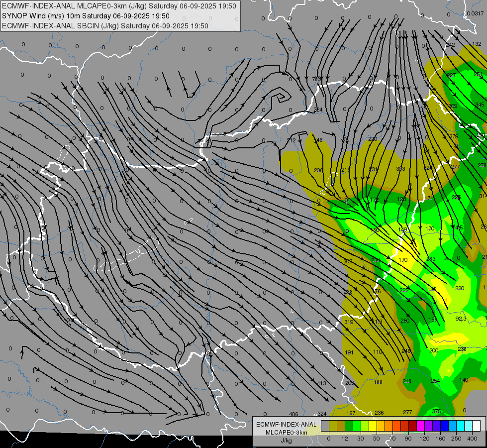This screenshot has width=487, height=448.
Task: Click the MLCAPE0-3km text in the legend box
Action: point(287,433)
